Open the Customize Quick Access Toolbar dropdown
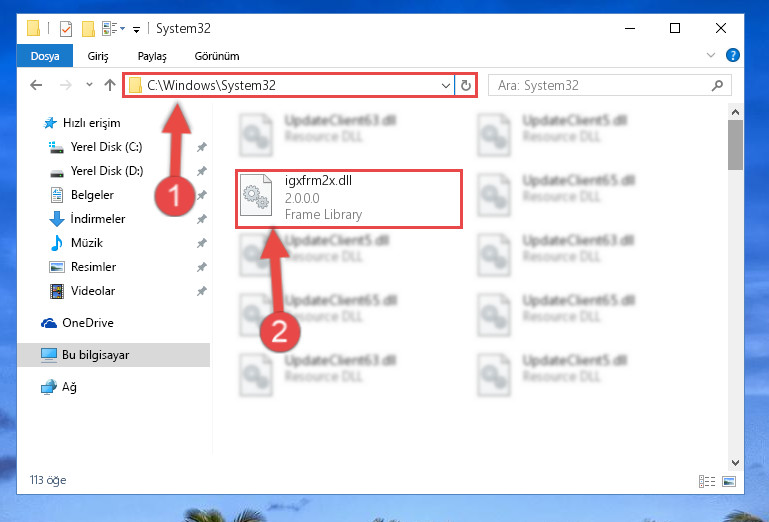The image size is (769, 522). pyautogui.click(x=136, y=29)
